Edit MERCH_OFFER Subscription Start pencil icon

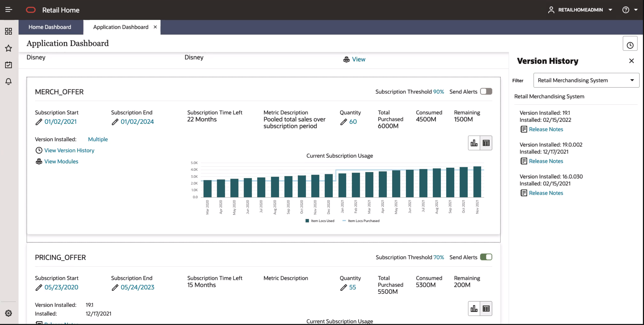[x=39, y=122]
